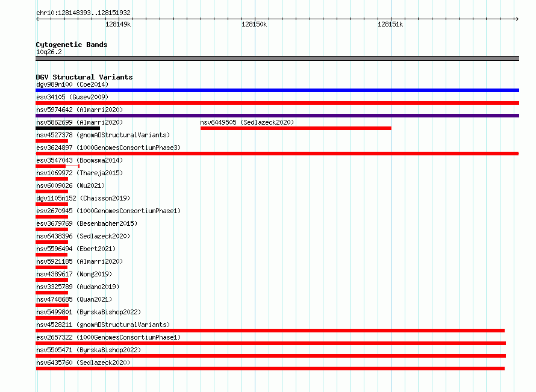Click the 128150k ruler tick label
536x392 pixels.
point(254,24)
